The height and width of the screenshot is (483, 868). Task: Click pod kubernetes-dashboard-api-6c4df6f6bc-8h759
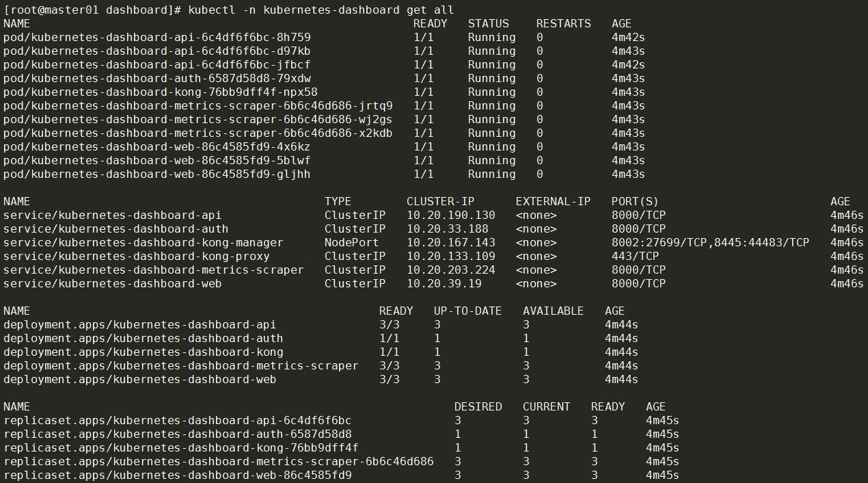pyautogui.click(x=157, y=37)
